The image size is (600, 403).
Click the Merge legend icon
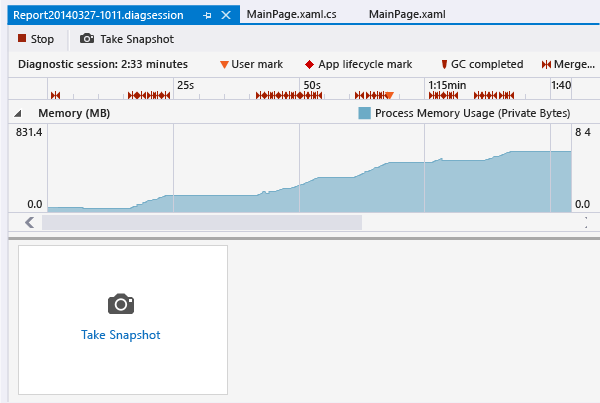tap(546, 65)
